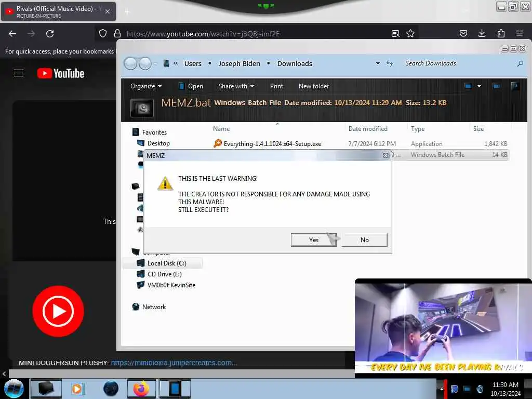Open Firefox downloads panel
This screenshot has height=399, width=532.
[x=482, y=33]
